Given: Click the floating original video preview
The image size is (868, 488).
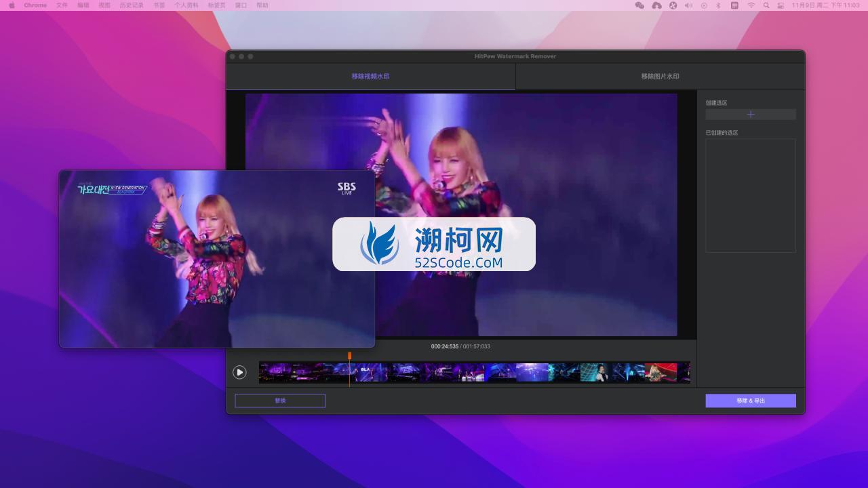Looking at the screenshot, I should pos(217,259).
